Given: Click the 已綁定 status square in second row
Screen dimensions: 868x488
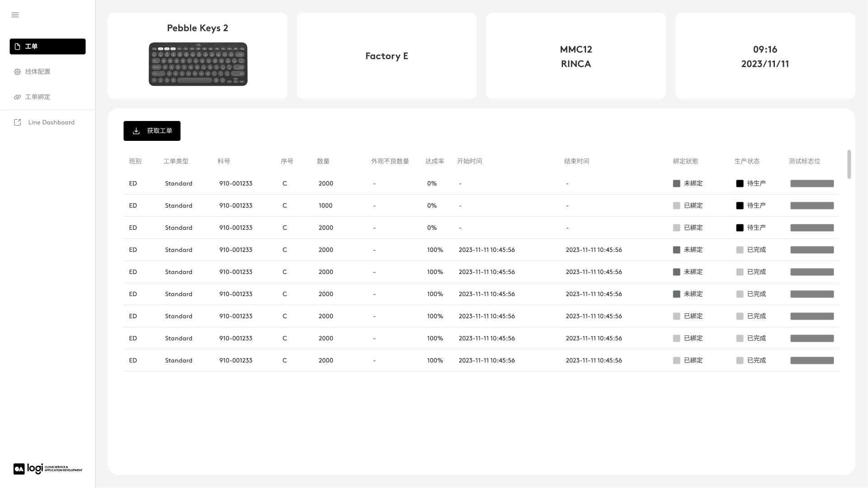Looking at the screenshot, I should [x=676, y=206].
